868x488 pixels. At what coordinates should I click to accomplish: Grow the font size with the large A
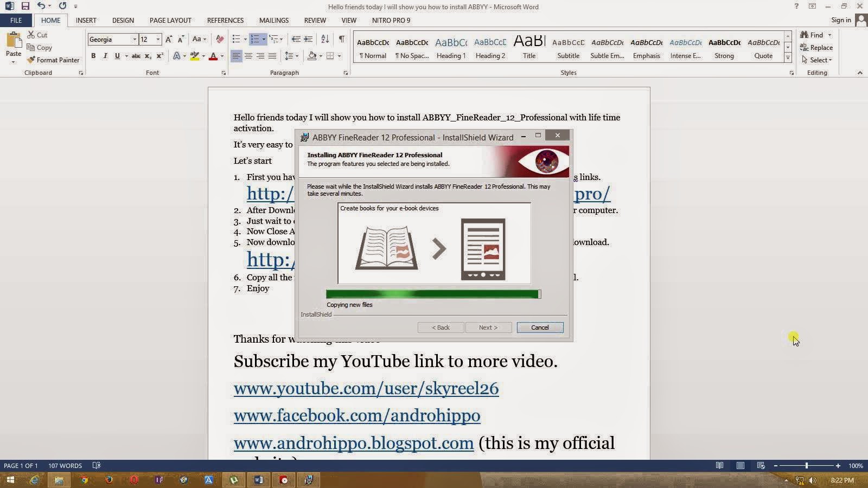[x=169, y=39]
